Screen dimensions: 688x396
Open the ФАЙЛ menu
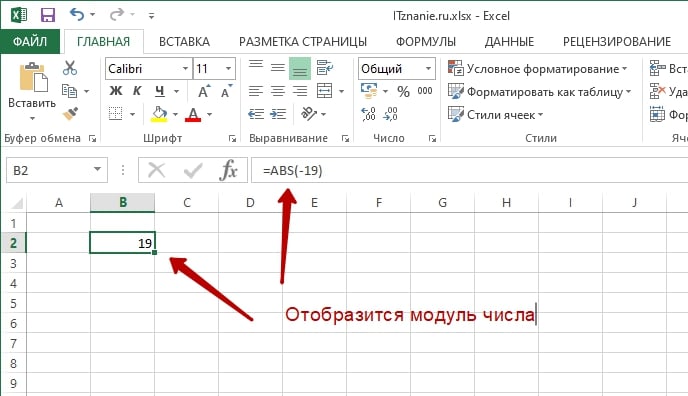pos(30,42)
